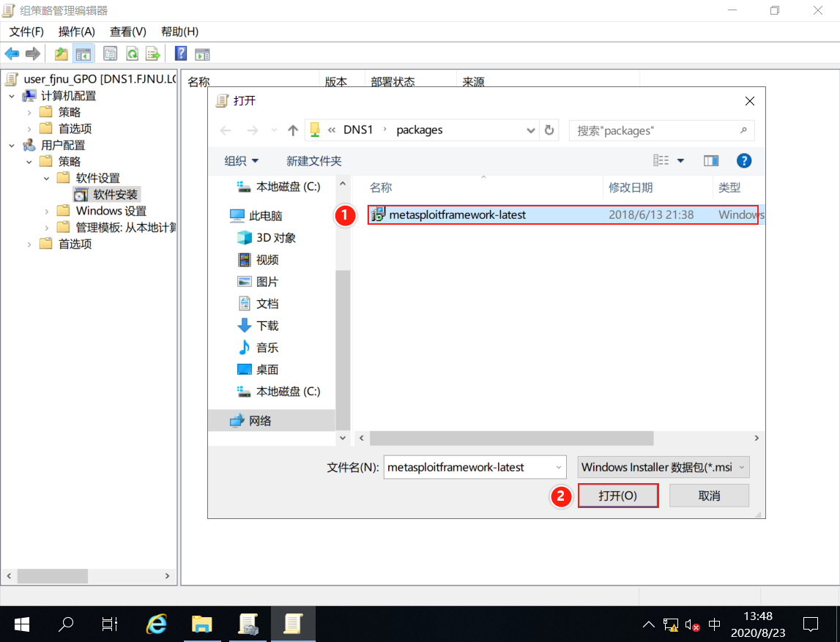Select 软件安装 in the tree

click(106, 195)
